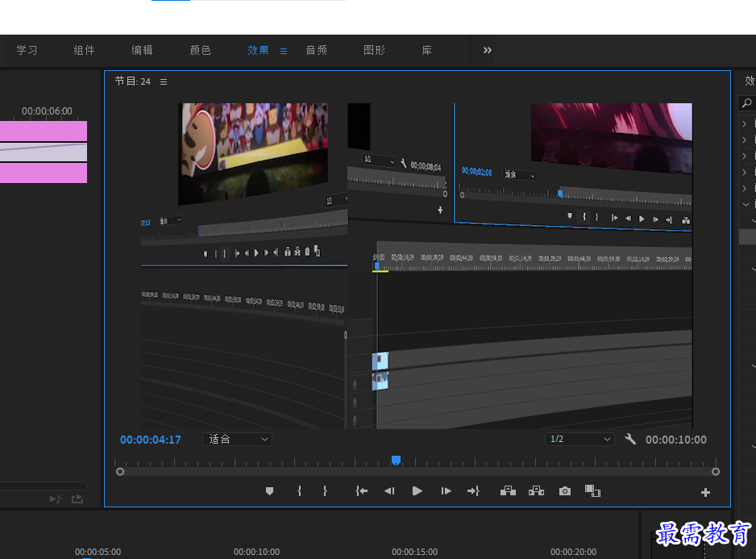Go to Out point
This screenshot has height=559, width=756.
point(473,491)
